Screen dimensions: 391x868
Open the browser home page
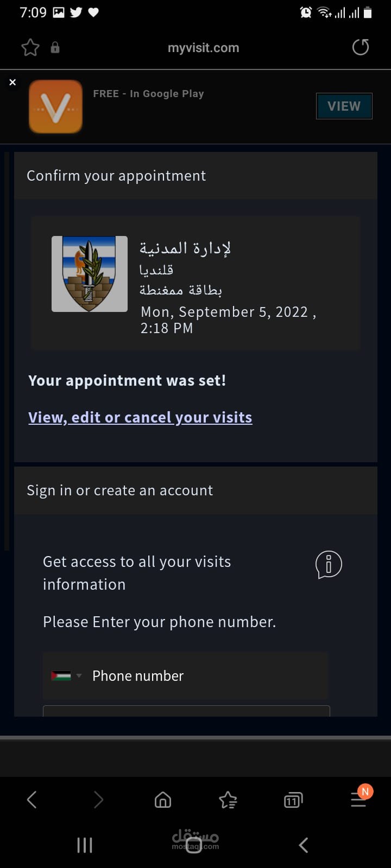tap(163, 800)
